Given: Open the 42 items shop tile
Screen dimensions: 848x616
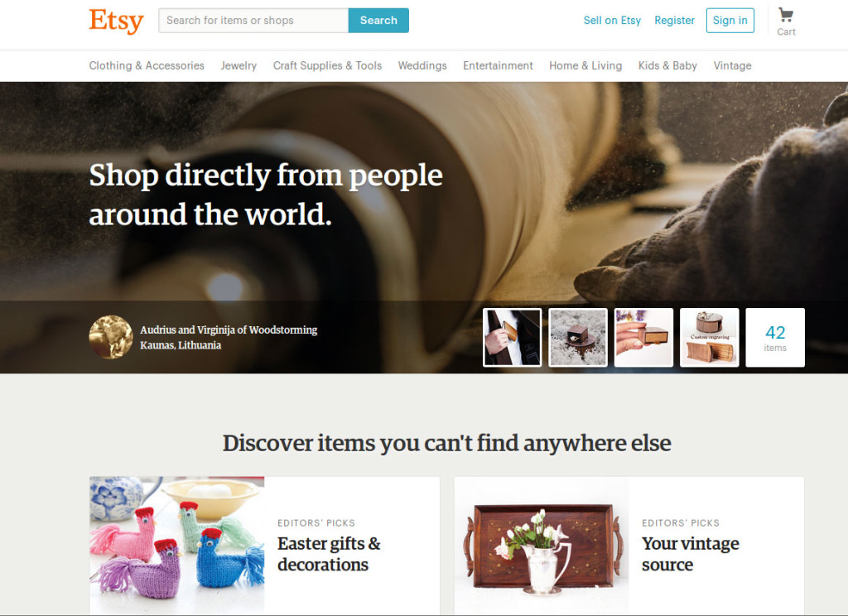Looking at the screenshot, I should point(775,338).
